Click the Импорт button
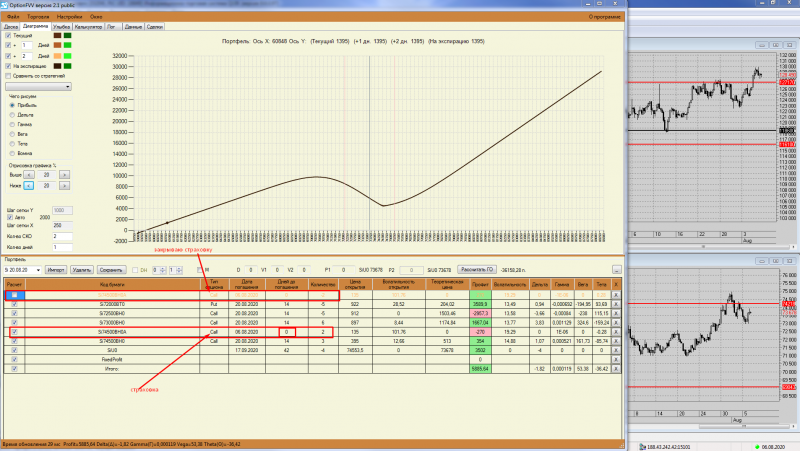800x451 pixels. [56, 270]
